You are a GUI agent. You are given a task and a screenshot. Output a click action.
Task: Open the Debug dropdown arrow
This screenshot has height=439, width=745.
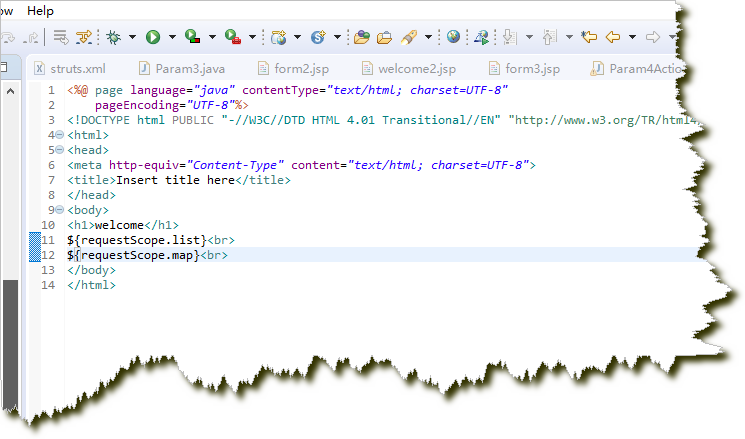(132, 37)
